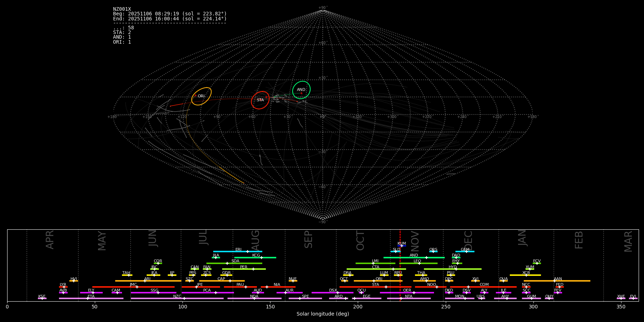The width and height of the screenshot is (644, 322).
Task: Click the EVI shower bar
Action: coord(633,298)
